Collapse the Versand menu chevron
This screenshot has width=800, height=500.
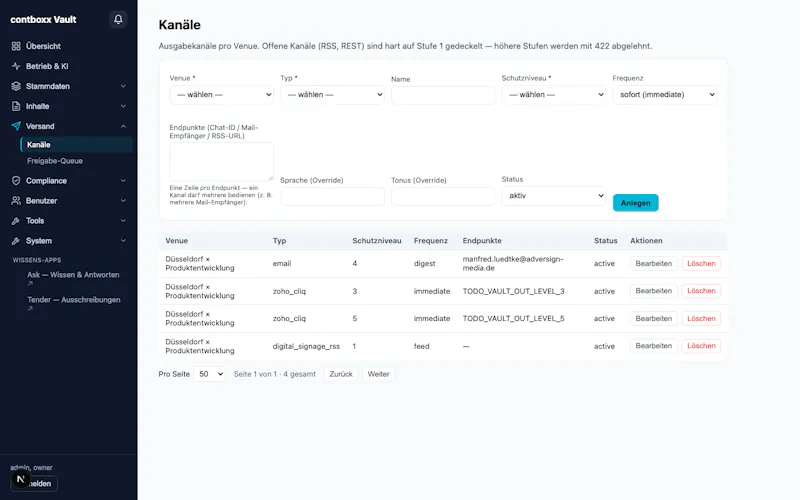123,126
